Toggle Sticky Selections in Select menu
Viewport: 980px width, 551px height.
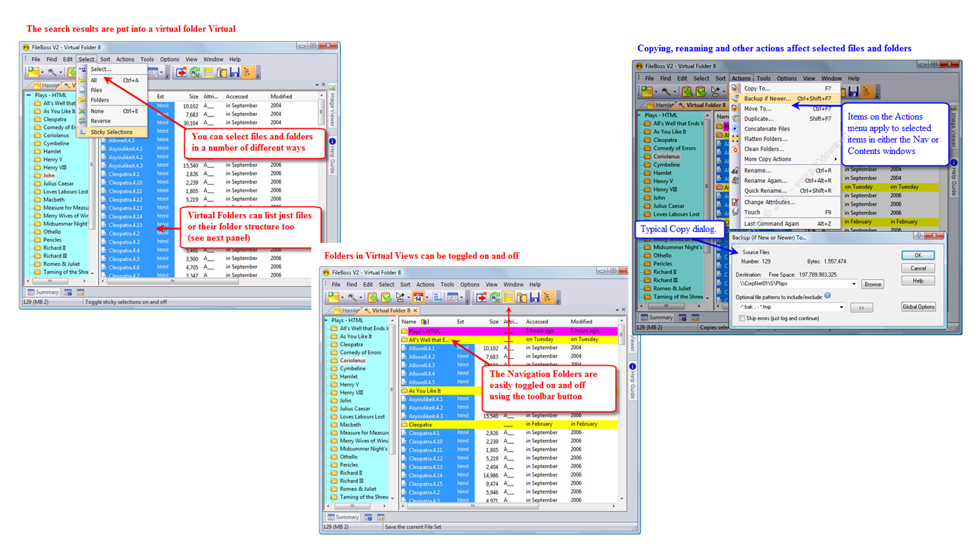[x=111, y=132]
